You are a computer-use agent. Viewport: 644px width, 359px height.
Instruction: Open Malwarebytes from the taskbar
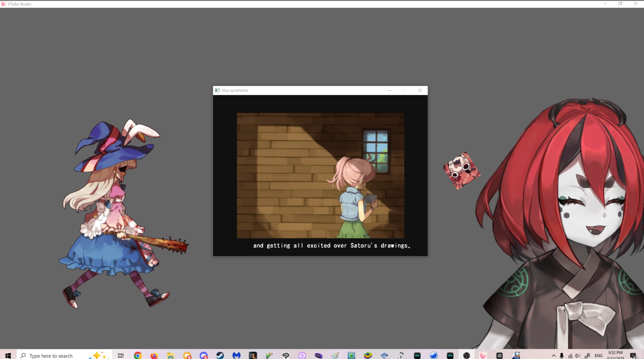click(x=236, y=355)
